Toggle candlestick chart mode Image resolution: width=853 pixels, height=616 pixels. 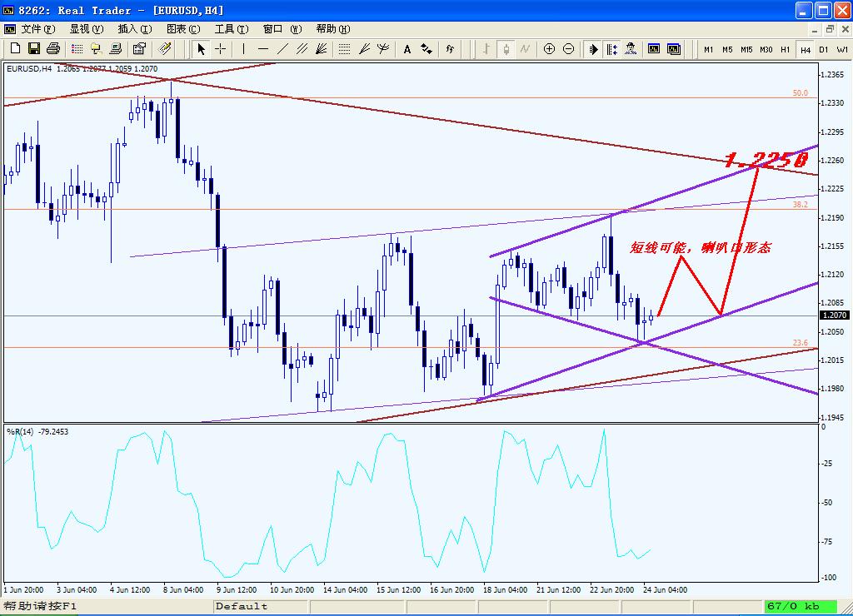click(x=506, y=49)
